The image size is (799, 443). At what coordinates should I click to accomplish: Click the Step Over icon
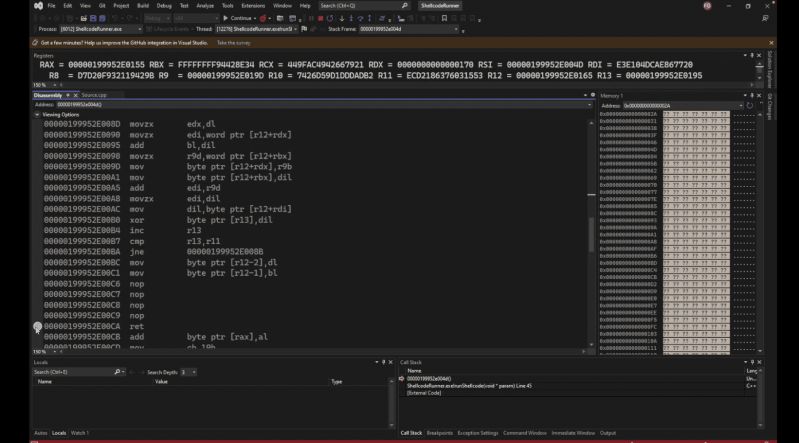click(360, 18)
